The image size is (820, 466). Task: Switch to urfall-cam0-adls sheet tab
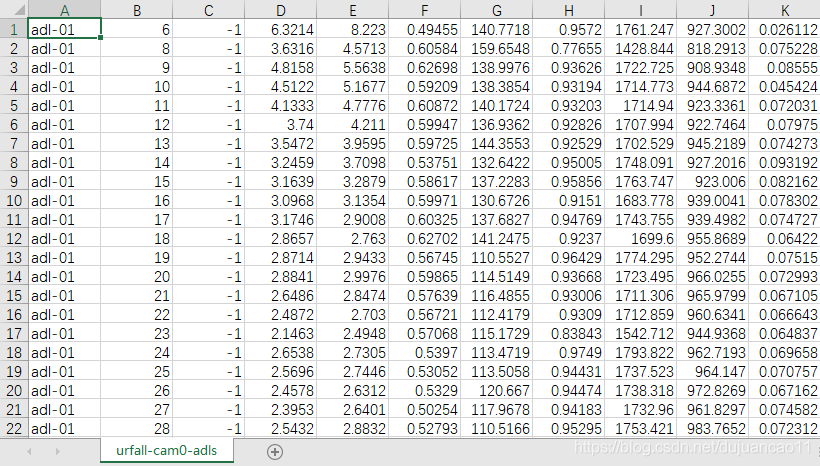tap(166, 450)
